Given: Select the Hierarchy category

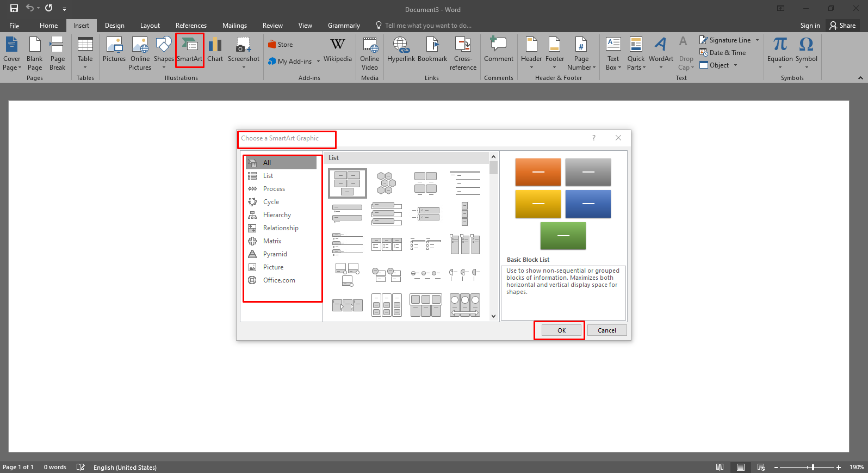Looking at the screenshot, I should pyautogui.click(x=281, y=215).
